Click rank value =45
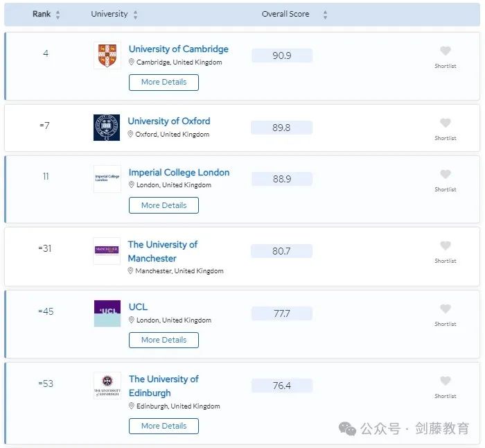This screenshot has width=485, height=448. click(46, 311)
